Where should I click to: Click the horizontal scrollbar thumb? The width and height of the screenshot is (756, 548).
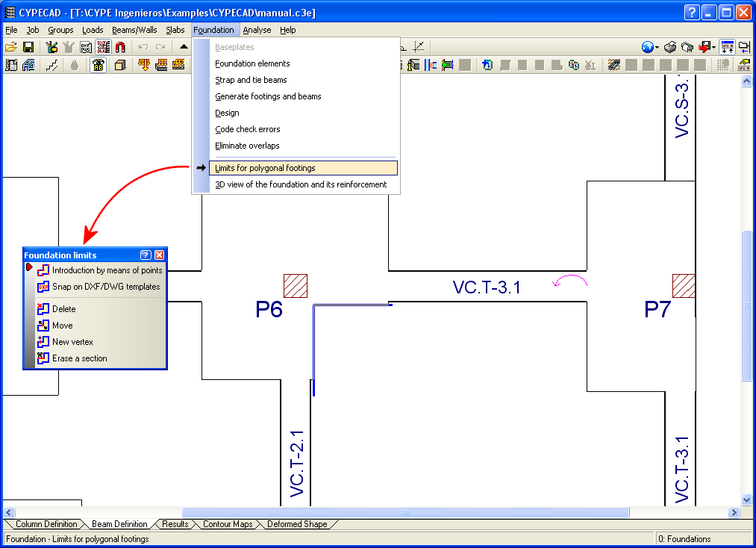[x=405, y=512]
